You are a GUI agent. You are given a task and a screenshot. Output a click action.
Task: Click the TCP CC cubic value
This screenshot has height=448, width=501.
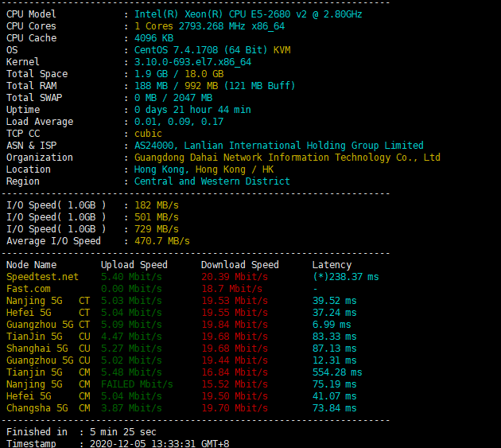(x=148, y=134)
